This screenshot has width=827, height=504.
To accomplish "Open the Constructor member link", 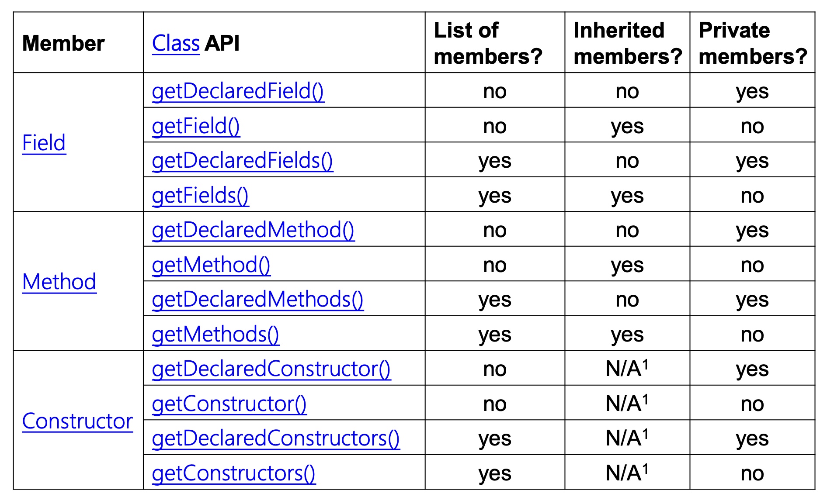I will point(77,421).
